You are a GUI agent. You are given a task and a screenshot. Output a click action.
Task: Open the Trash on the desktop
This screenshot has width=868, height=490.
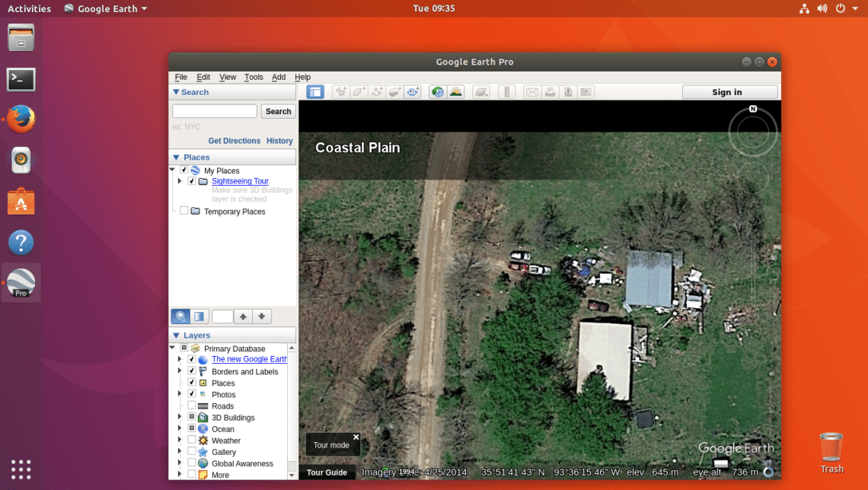[831, 453]
